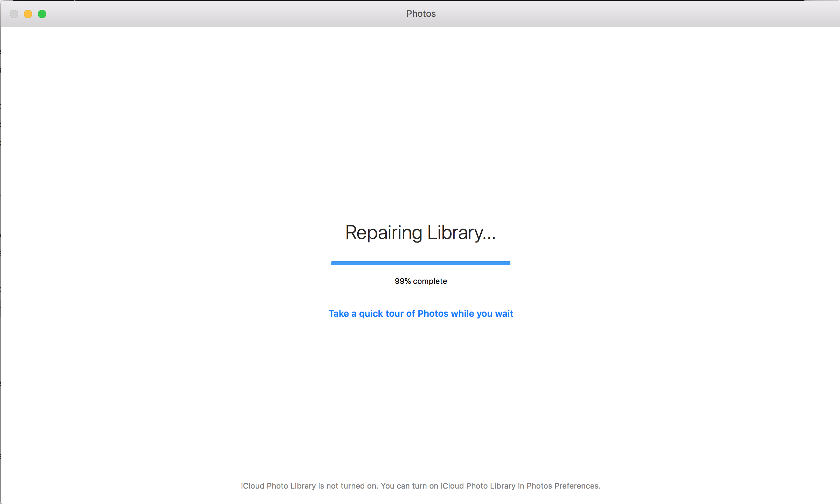The width and height of the screenshot is (840, 504).
Task: Click the unfilled right tip of progress bar
Action: point(511,263)
